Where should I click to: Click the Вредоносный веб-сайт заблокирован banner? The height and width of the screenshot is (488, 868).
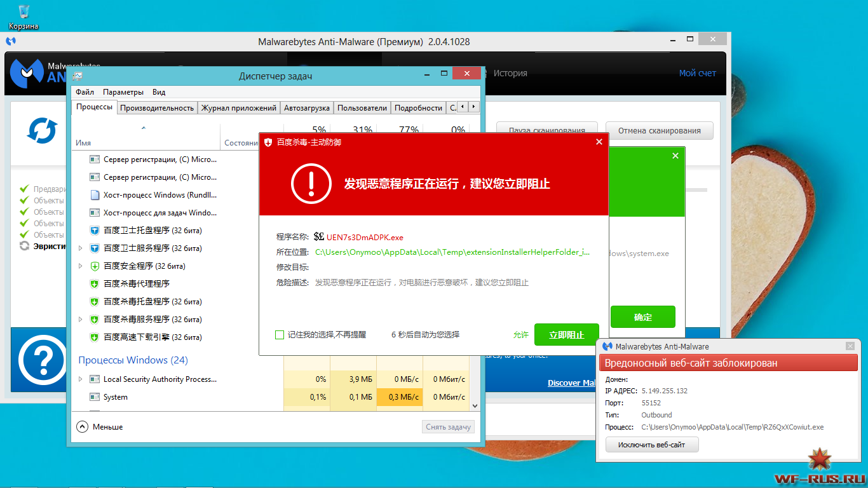[728, 363]
